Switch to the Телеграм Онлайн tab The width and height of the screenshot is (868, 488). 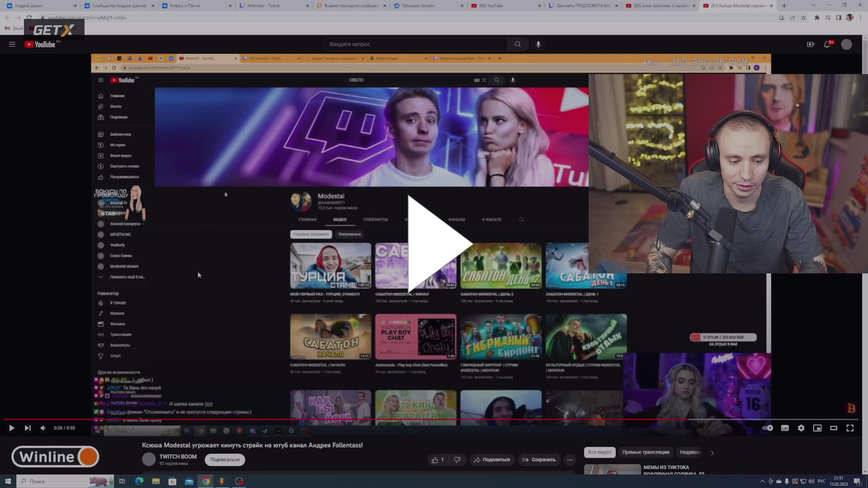428,6
